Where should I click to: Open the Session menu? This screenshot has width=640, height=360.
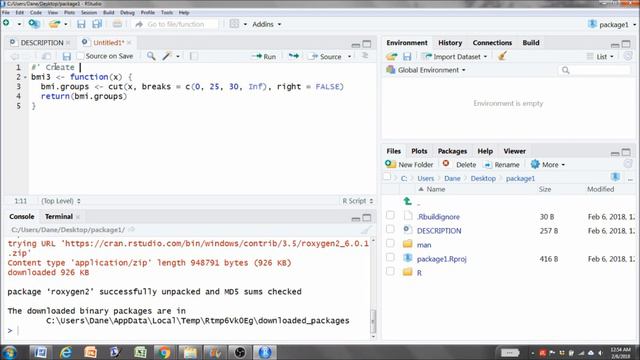tap(89, 13)
